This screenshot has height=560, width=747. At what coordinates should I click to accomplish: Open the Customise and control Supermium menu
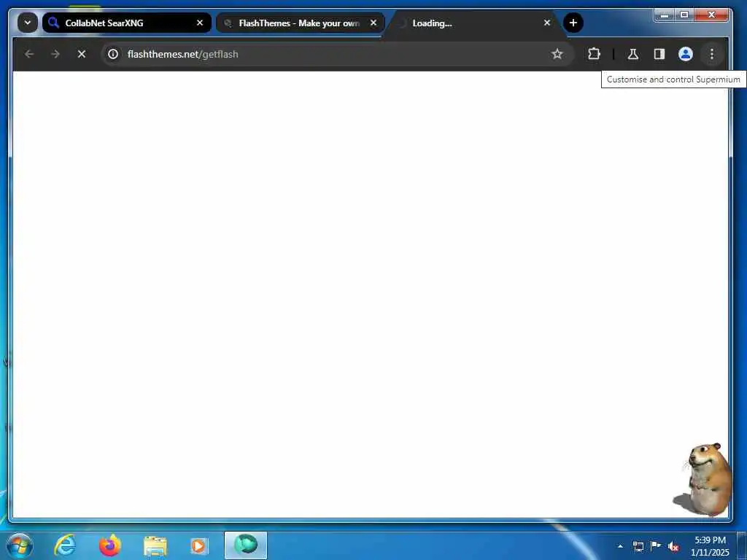tap(712, 54)
